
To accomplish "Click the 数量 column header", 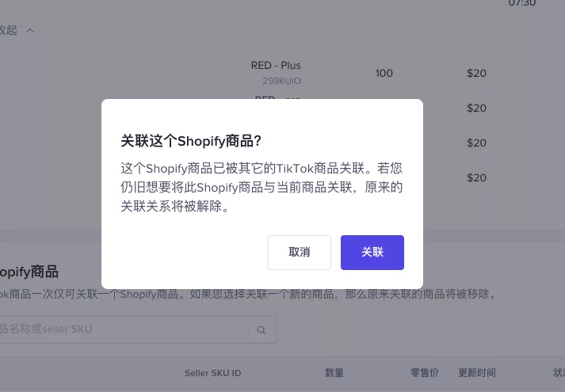I will pos(334,373).
